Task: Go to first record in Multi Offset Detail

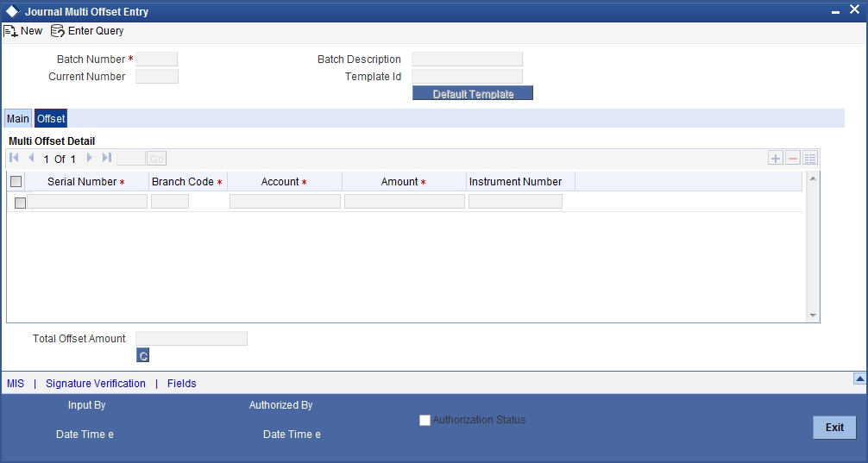Action: coord(15,158)
